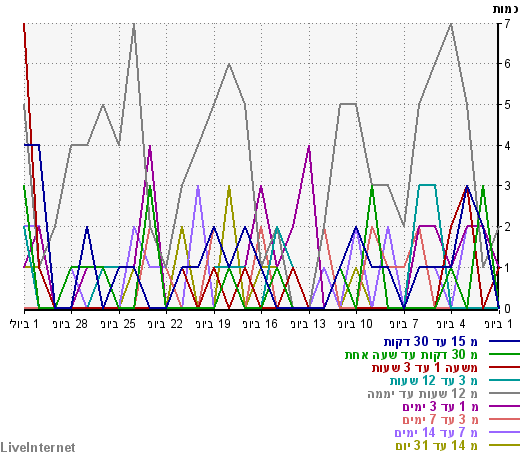Click the salmon legend line for 3 עד 7 ימים
520x457 pixels.
click(x=504, y=419)
